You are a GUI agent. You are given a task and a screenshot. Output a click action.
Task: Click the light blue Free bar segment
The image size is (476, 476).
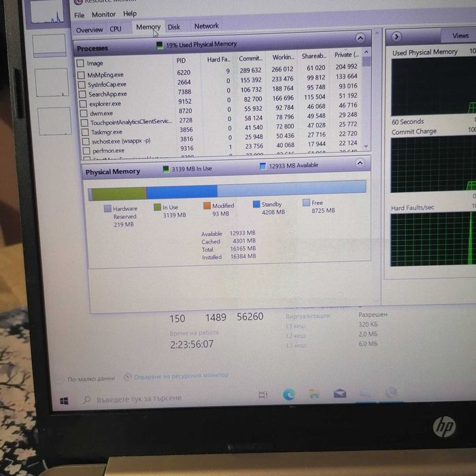click(292, 188)
